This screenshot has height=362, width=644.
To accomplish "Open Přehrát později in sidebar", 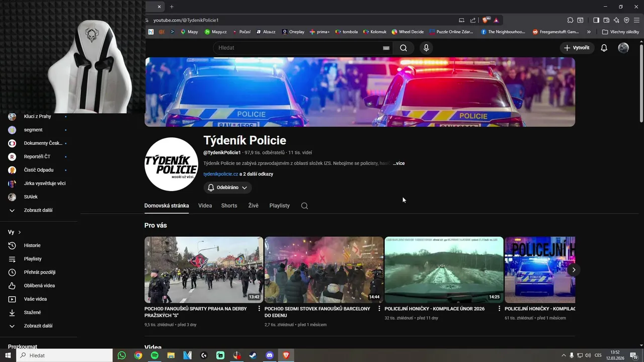I will (x=39, y=272).
